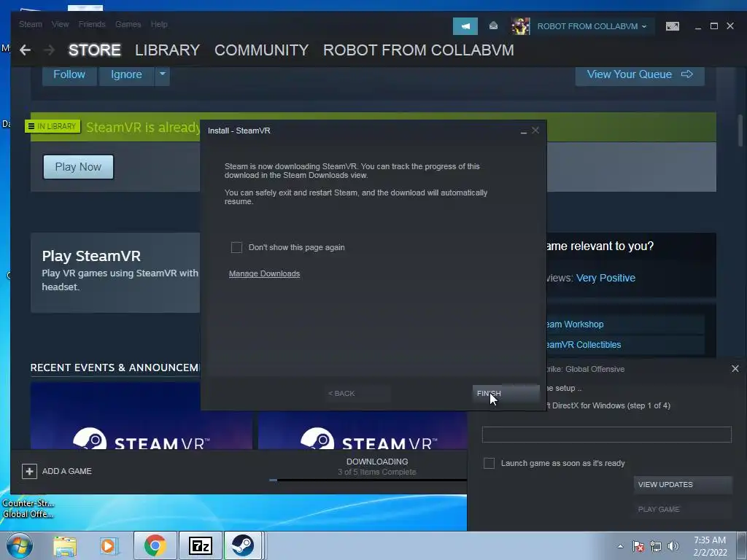Open the Windows Start menu
The width and height of the screenshot is (747, 560).
(x=19, y=545)
